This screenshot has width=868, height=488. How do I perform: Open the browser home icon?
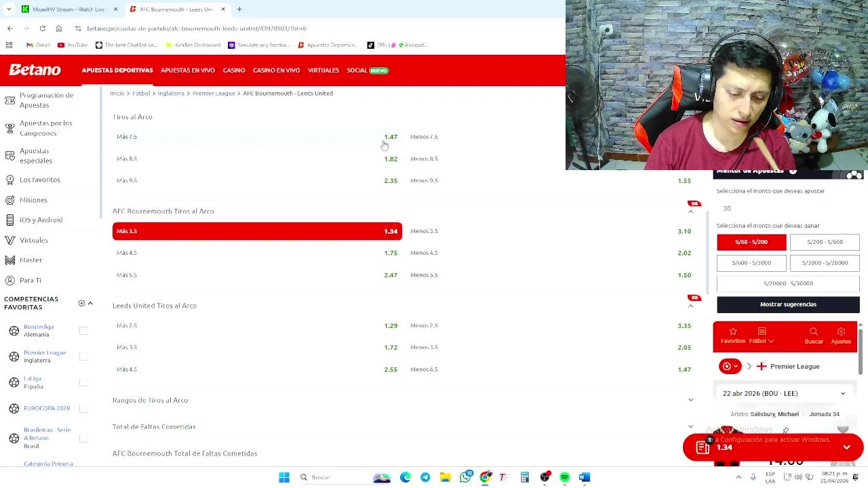coord(59,28)
